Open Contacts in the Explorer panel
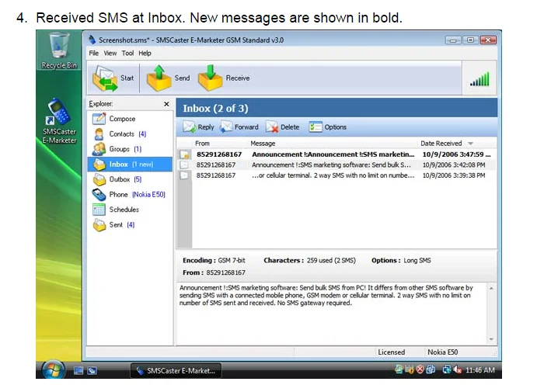558x392 pixels. (121, 134)
